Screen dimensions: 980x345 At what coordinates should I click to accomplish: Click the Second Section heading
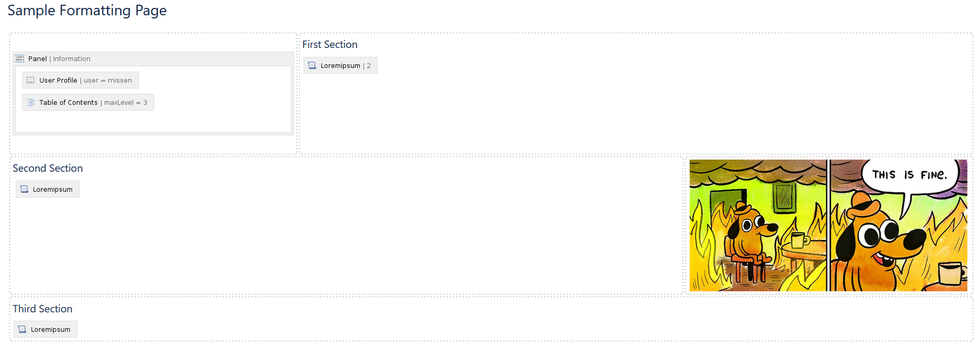click(x=48, y=167)
